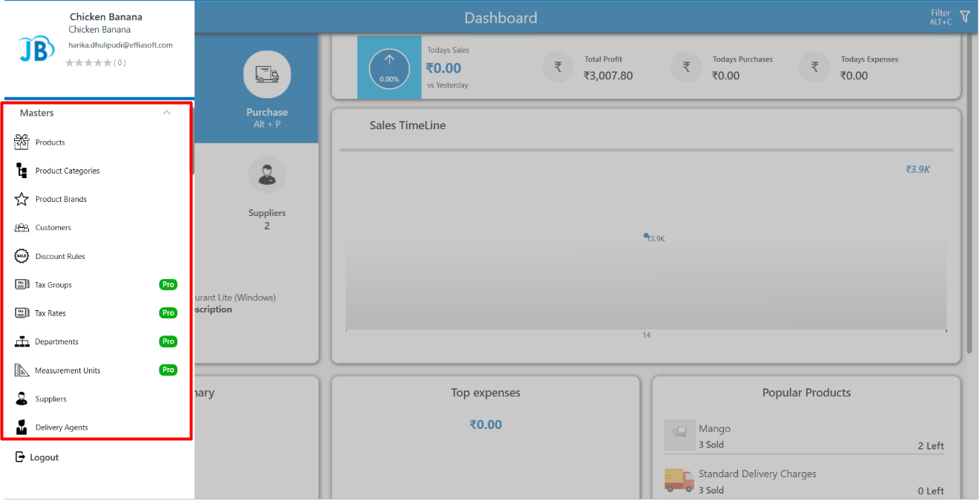Click the Product Categories tree icon

coord(22,171)
